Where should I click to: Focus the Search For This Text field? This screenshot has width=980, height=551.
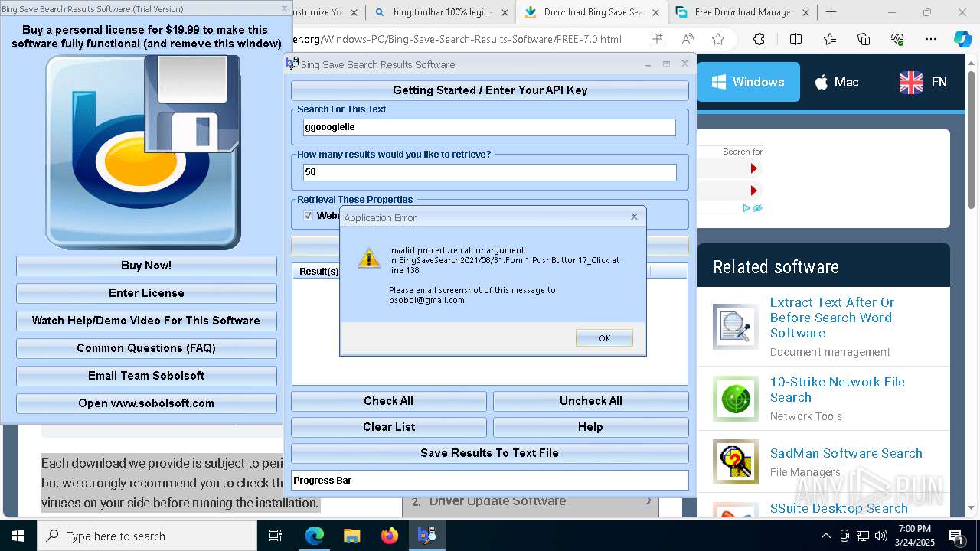pos(490,127)
